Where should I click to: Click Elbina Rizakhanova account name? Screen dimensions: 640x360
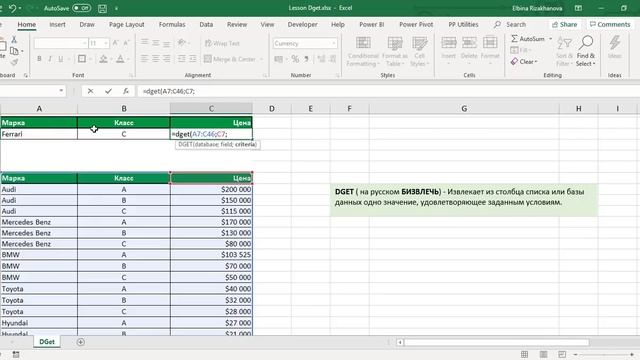pos(537,8)
